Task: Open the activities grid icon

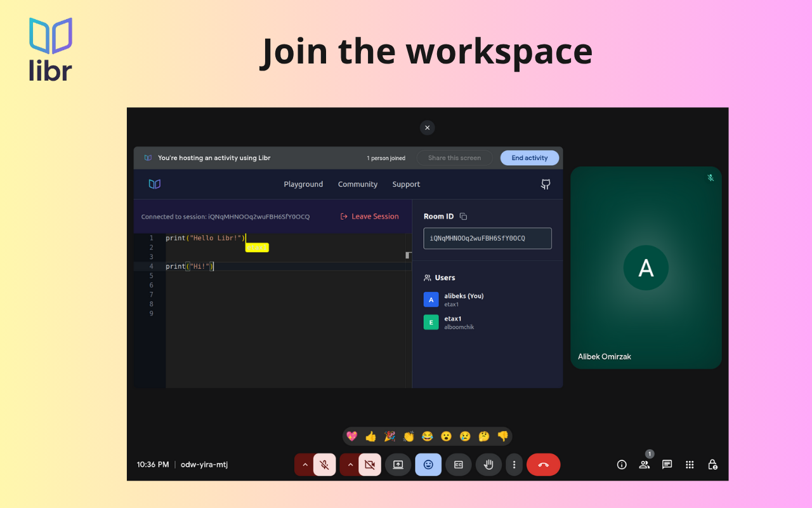Action: click(x=690, y=465)
